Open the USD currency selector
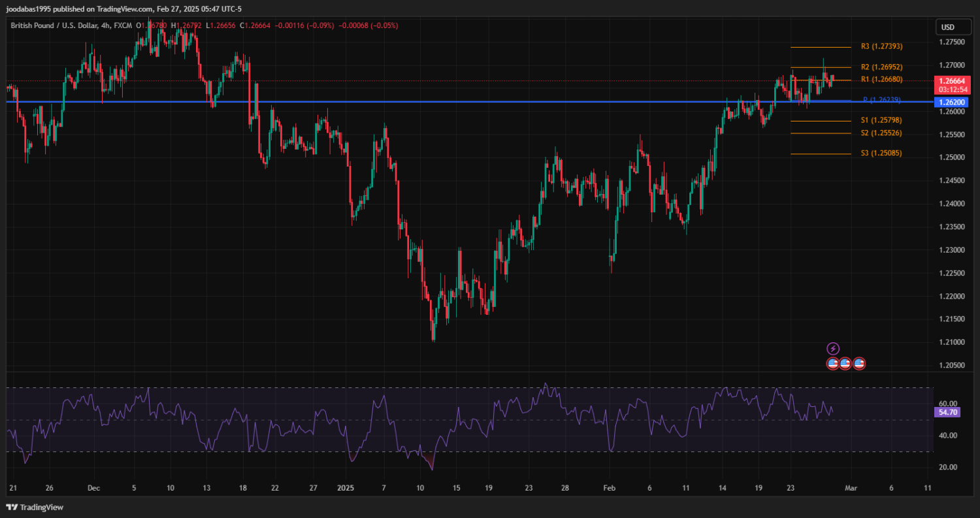980x518 pixels. [947, 27]
